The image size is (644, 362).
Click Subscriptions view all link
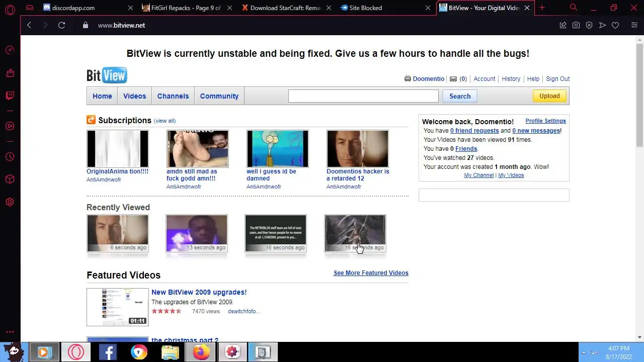(x=165, y=121)
